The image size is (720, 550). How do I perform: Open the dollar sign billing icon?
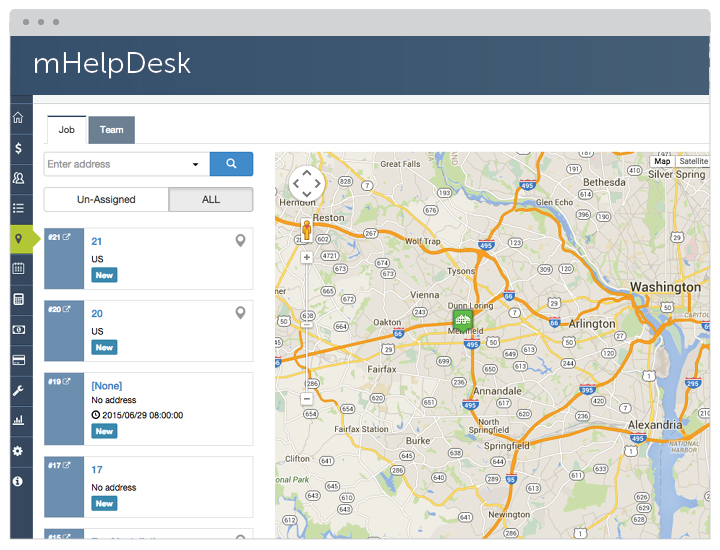pos(18,148)
